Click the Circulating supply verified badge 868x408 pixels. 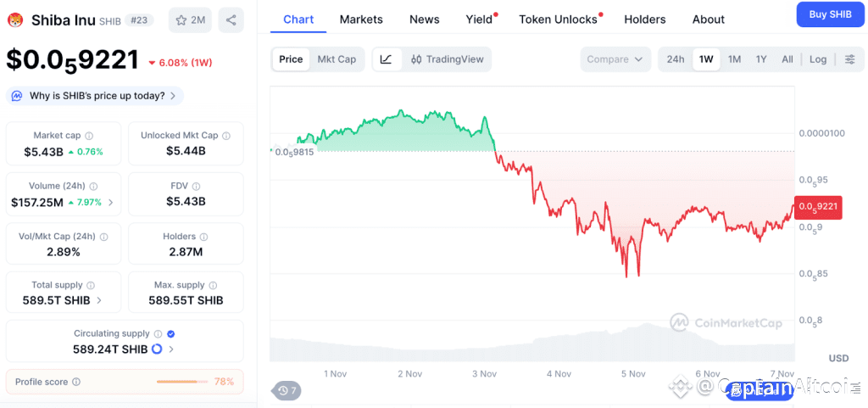(x=171, y=334)
